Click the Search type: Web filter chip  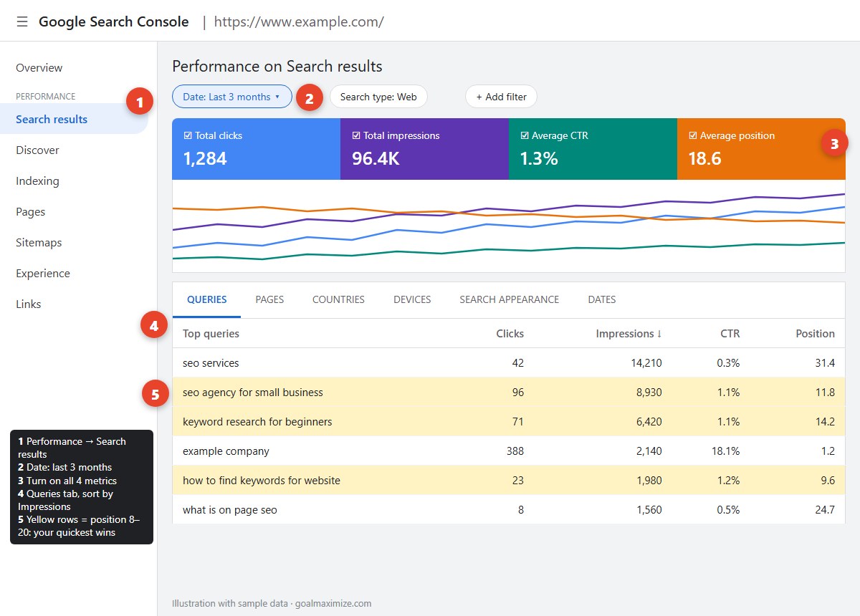coord(378,97)
